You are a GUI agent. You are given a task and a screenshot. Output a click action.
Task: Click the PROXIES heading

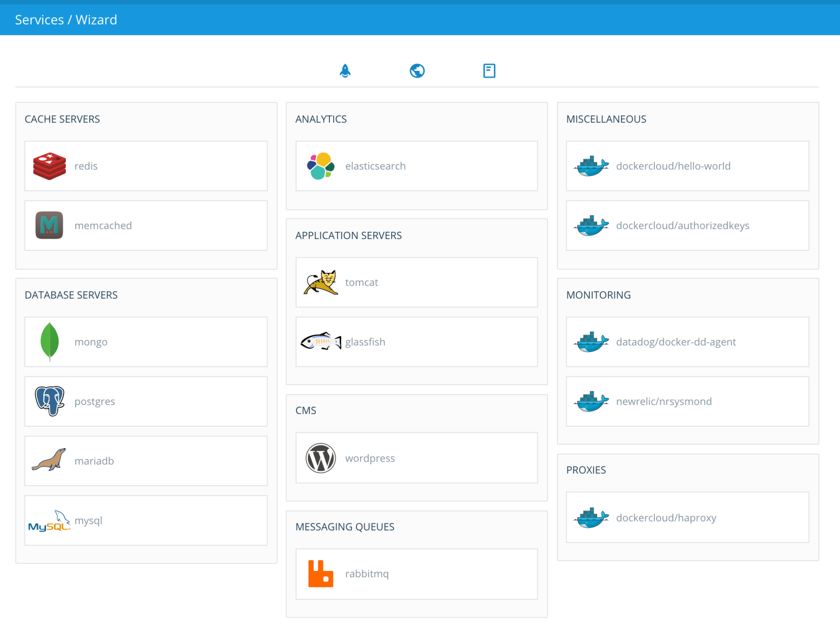click(x=586, y=470)
